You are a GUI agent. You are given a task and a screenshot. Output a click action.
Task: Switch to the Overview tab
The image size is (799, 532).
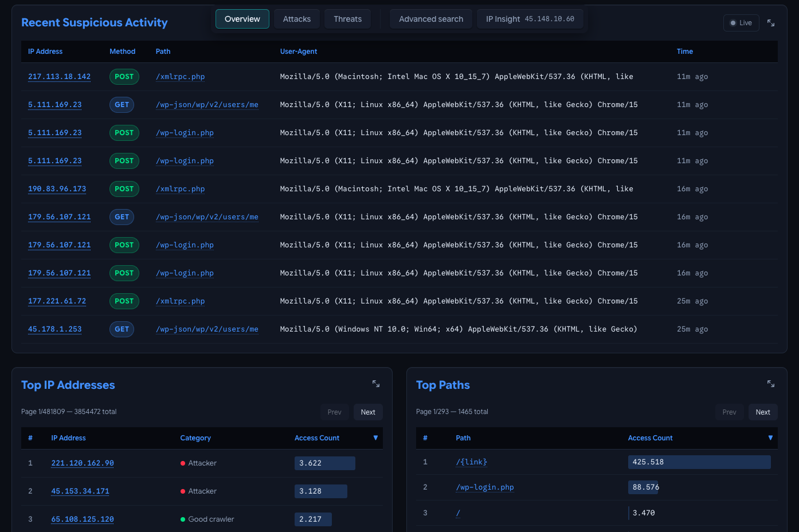tap(242, 19)
